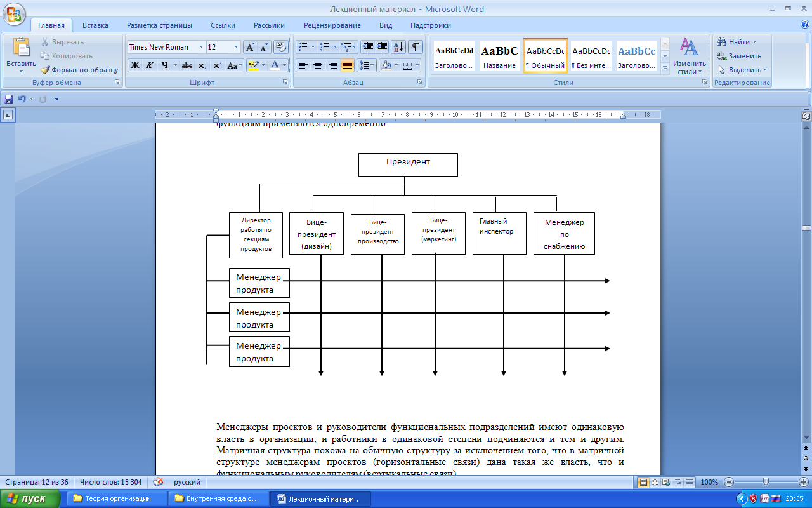
Task: Toggle Bold (Ж) formatting
Action: (135, 65)
